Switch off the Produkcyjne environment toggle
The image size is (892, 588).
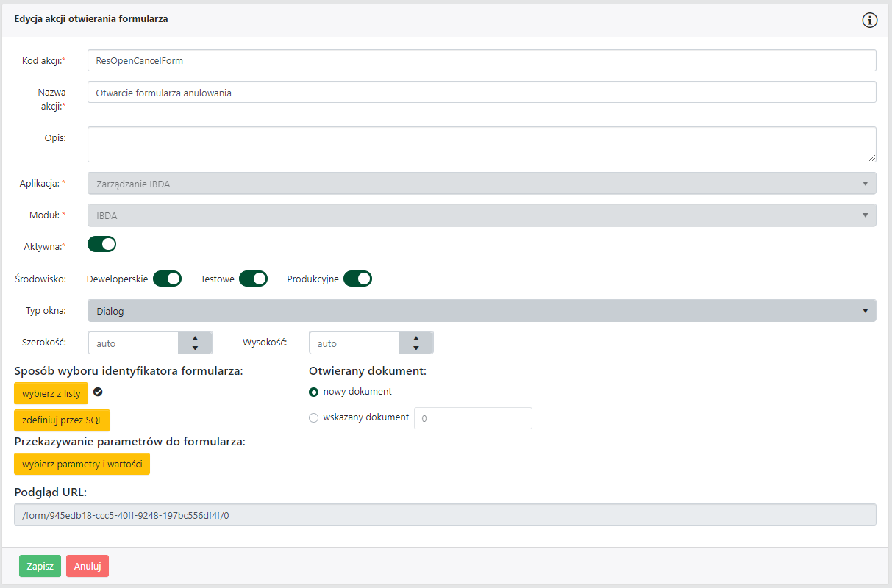(x=357, y=279)
